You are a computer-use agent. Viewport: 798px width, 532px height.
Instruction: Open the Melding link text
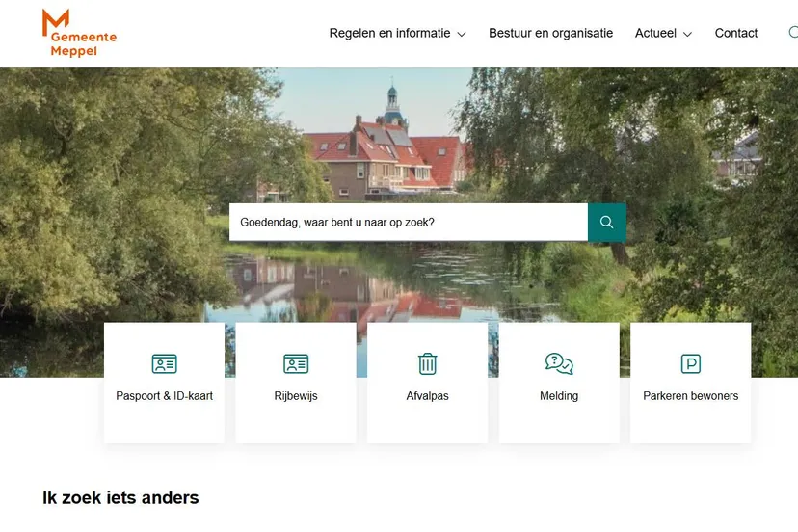[x=559, y=395]
